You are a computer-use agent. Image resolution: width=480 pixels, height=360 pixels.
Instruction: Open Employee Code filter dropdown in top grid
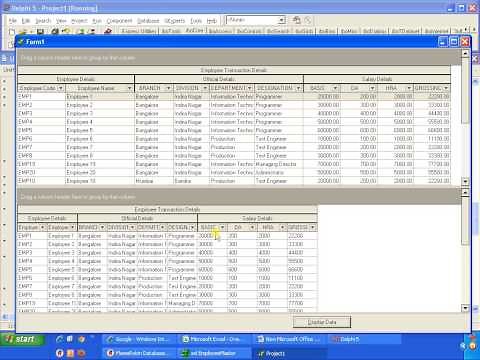coord(61,88)
